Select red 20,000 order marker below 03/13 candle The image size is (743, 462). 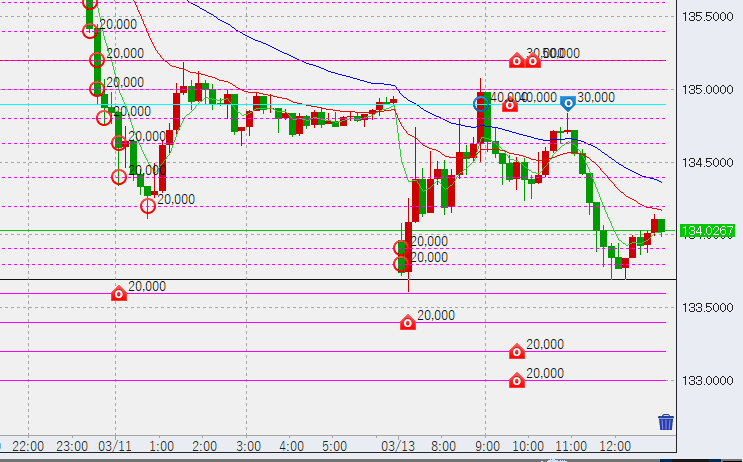pyautogui.click(x=408, y=322)
